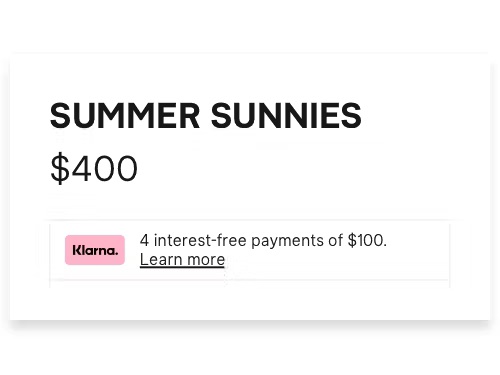Screen dimensions: 500x375
Task: Select the SUMMER SUNNIES product title
Action: (x=206, y=116)
